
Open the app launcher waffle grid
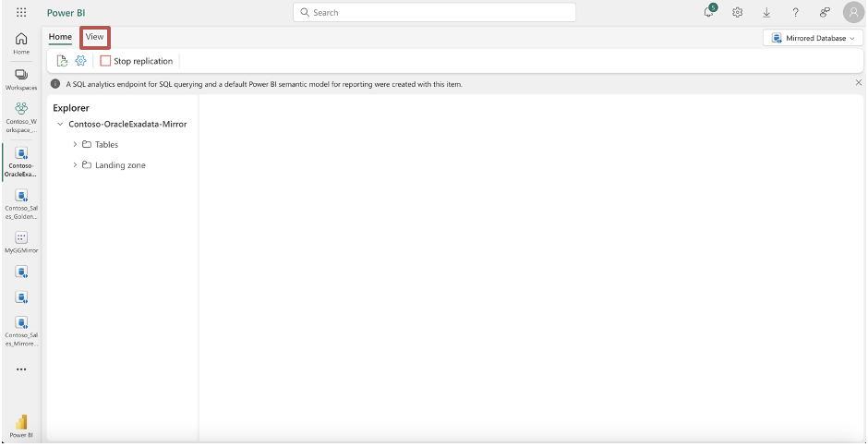point(21,12)
